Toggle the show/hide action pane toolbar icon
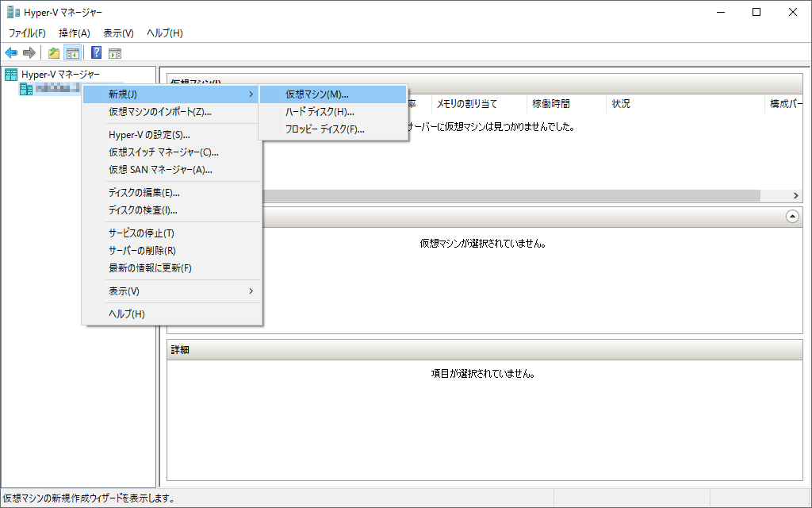 click(x=115, y=53)
